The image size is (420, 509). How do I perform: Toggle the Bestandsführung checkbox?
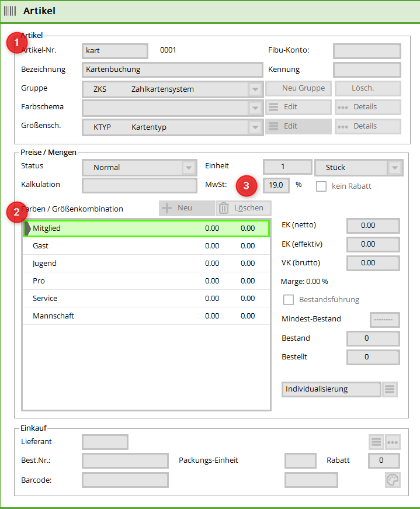point(289,300)
